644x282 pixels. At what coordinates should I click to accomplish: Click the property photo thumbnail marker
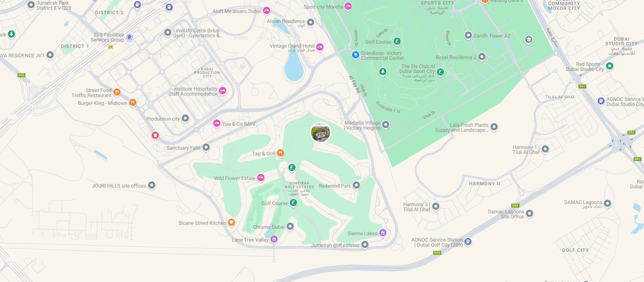tap(320, 132)
